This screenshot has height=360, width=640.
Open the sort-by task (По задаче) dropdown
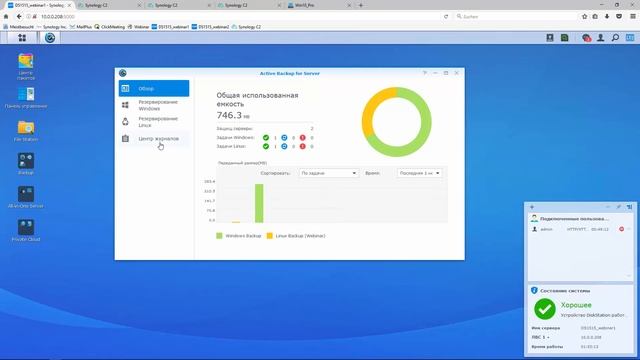click(329, 173)
